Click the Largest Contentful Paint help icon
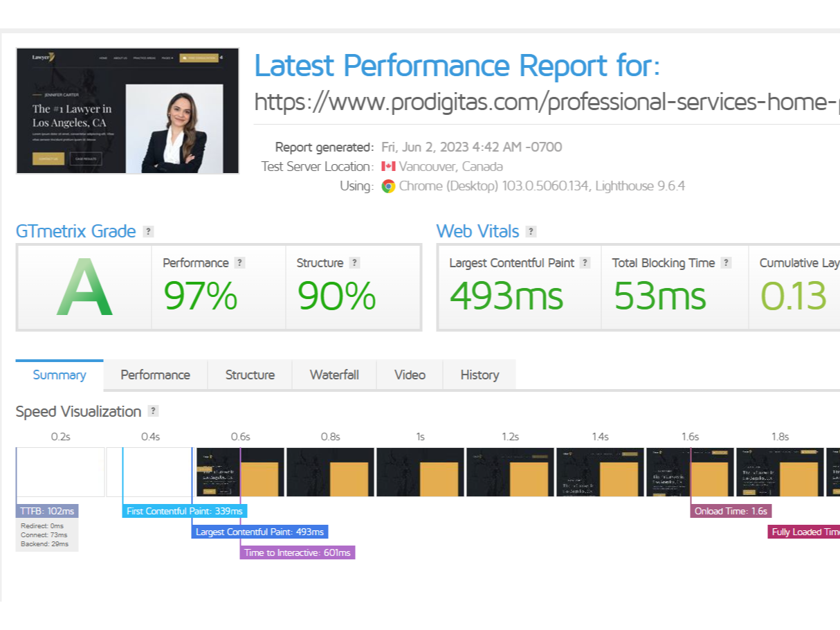The height and width of the screenshot is (630, 840). point(585,262)
